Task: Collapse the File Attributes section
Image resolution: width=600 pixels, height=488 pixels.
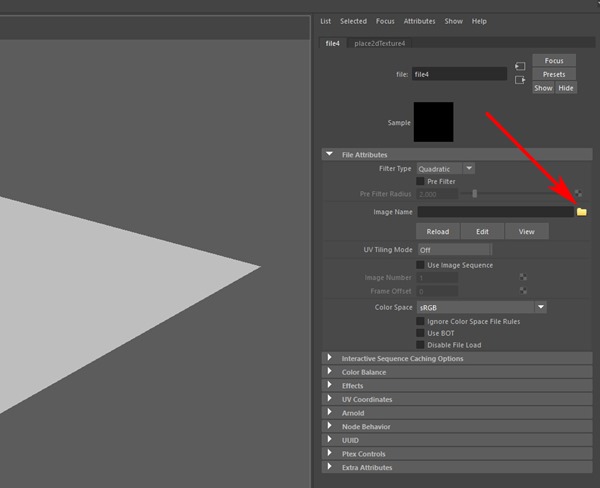Action: 330,155
